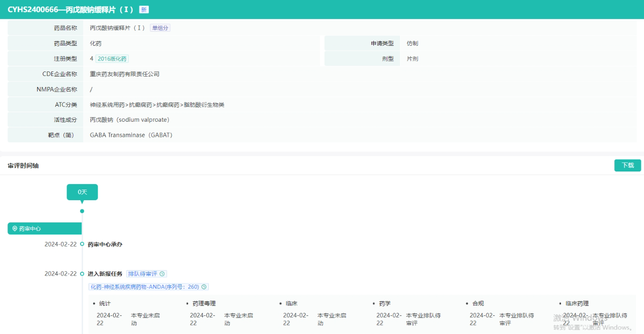
Task: Click the 0天 duration bubble
Action: pos(82,192)
